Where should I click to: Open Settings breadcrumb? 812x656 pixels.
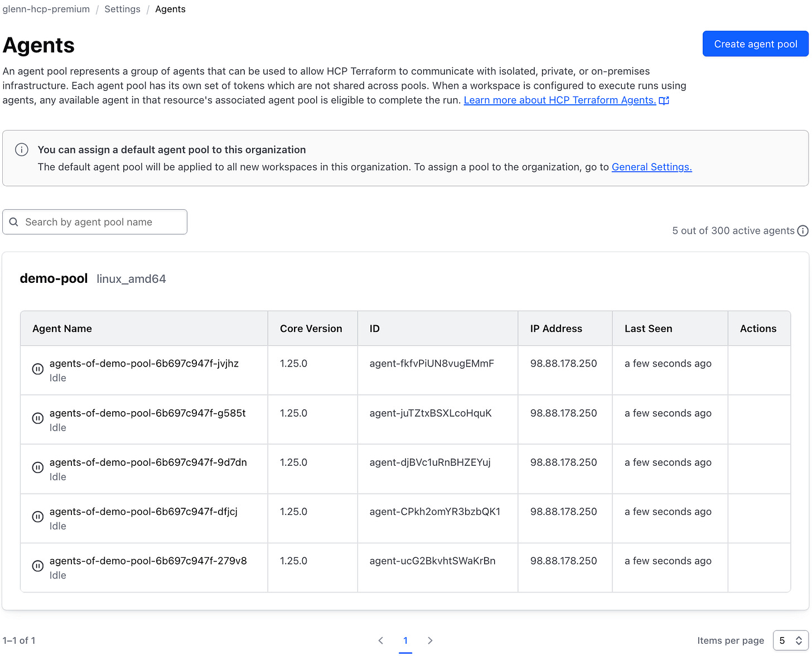click(122, 9)
